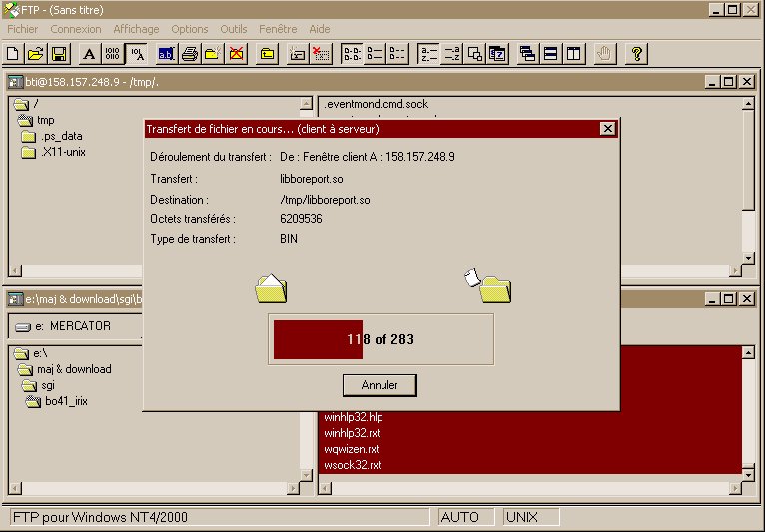
Task: Click the cascade windows icon
Action: (528, 54)
